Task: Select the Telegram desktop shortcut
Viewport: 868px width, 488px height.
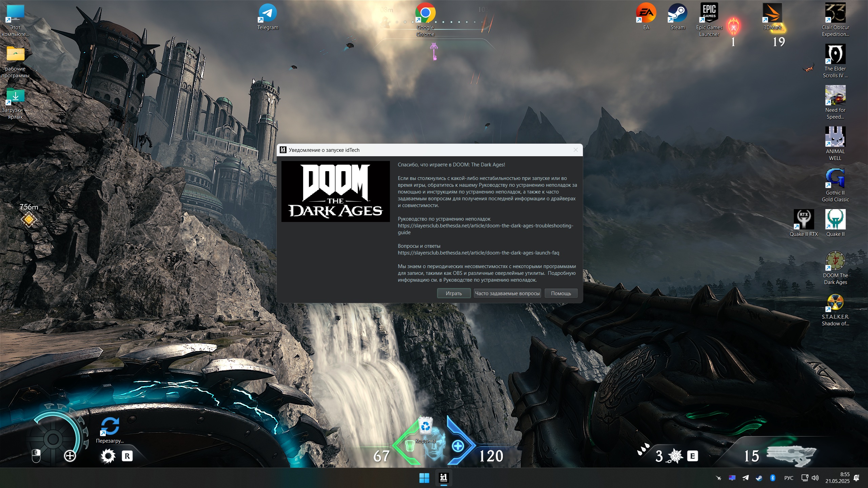Action: (268, 17)
